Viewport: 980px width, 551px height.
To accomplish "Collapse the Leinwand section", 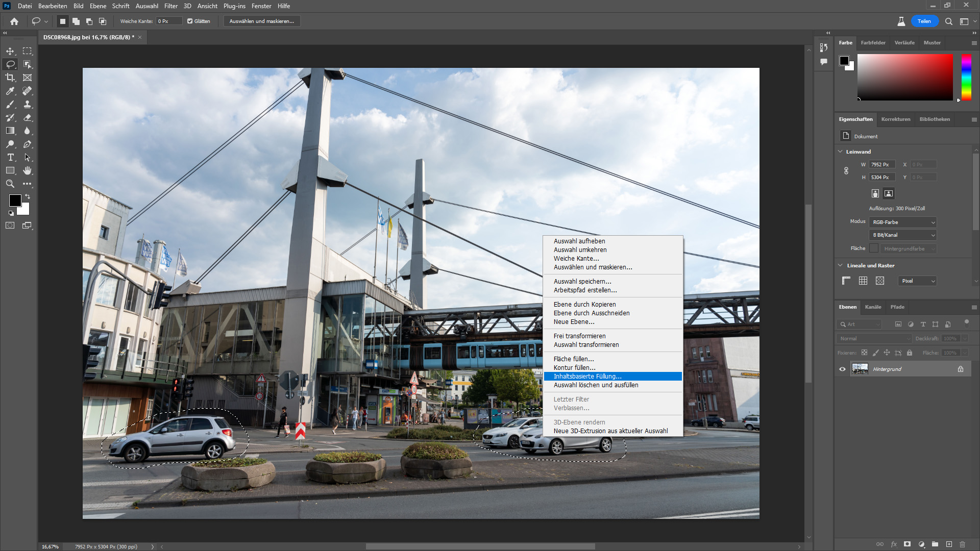I will coord(840,152).
